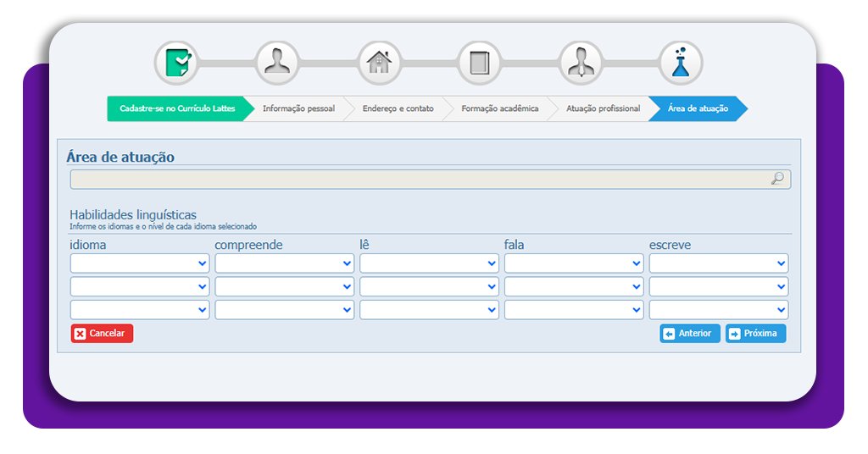Click the 'idioma' column label
This screenshot has width=868, height=454.
click(x=88, y=245)
